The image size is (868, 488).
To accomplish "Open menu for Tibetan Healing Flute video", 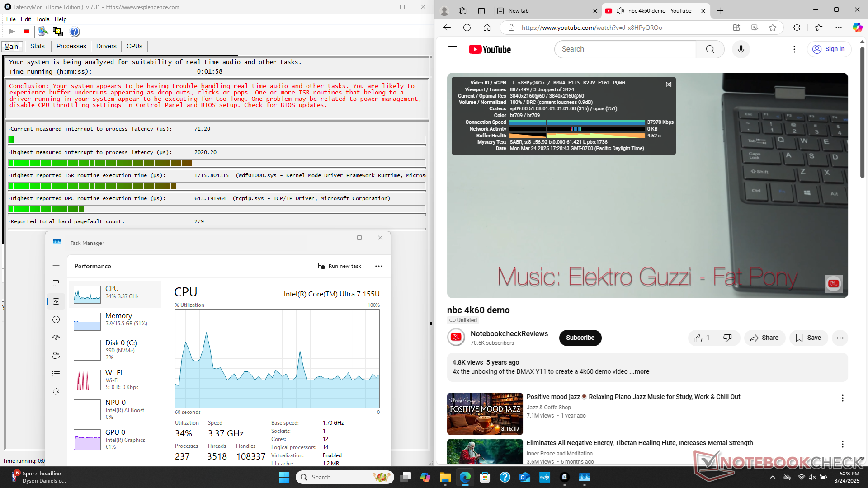I will 842,444.
